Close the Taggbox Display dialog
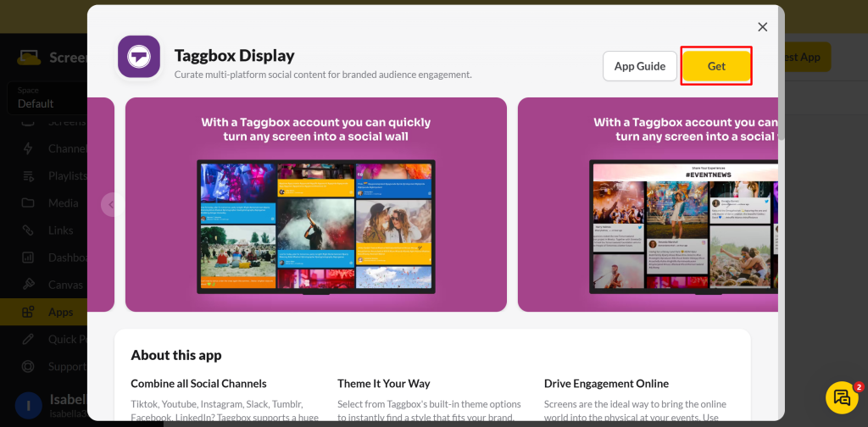The height and width of the screenshot is (427, 868). point(762,27)
